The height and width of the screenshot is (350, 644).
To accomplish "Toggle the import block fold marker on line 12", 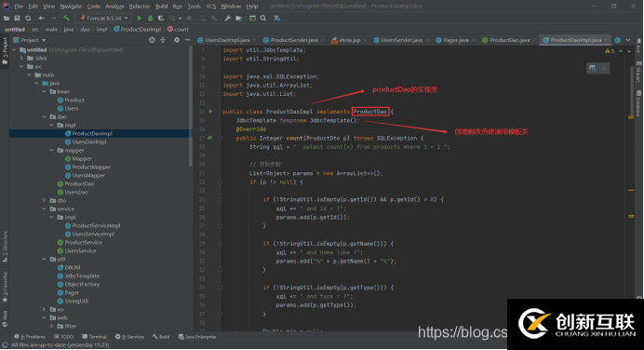I will tap(221, 94).
